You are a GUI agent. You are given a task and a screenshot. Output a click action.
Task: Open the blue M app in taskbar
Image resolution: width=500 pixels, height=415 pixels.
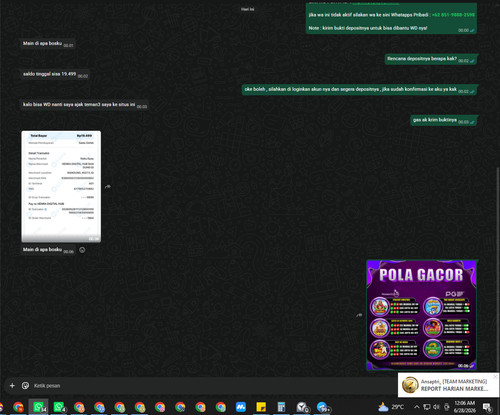click(x=241, y=407)
